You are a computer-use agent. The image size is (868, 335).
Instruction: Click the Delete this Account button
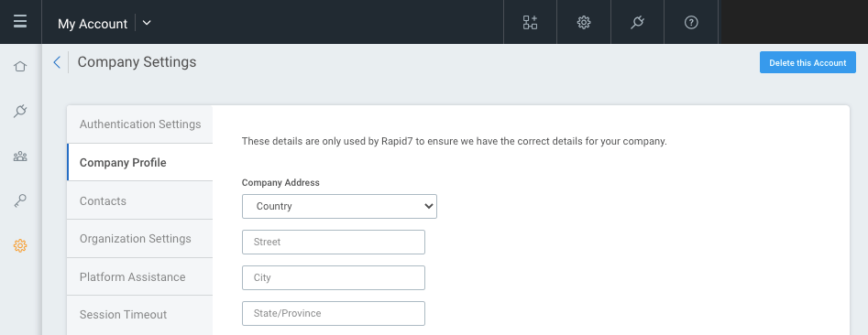(808, 62)
